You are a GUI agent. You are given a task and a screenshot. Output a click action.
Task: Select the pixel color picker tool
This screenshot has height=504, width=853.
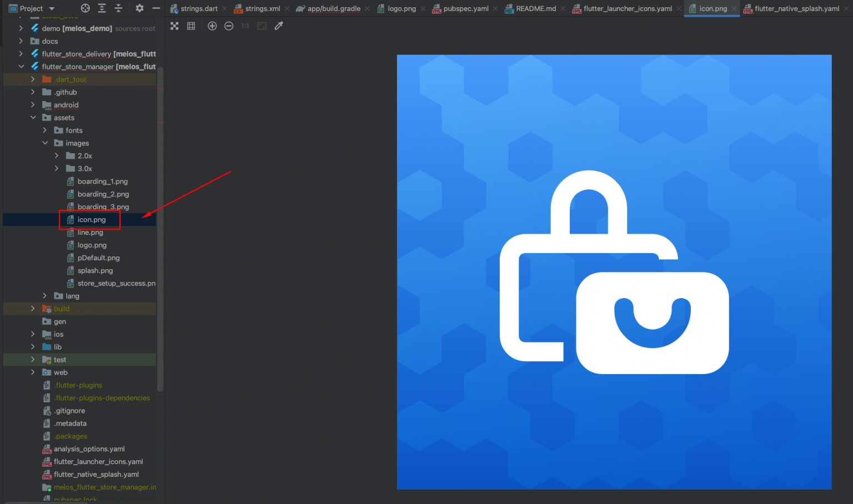pyautogui.click(x=278, y=26)
